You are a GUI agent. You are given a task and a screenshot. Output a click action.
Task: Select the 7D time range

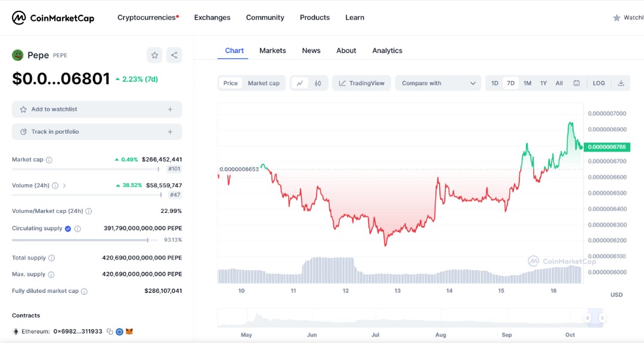(x=510, y=83)
